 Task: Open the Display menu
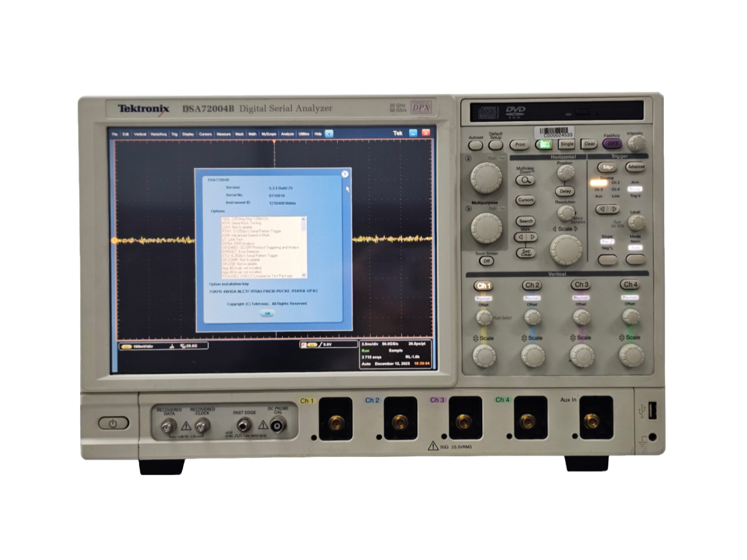(x=188, y=134)
